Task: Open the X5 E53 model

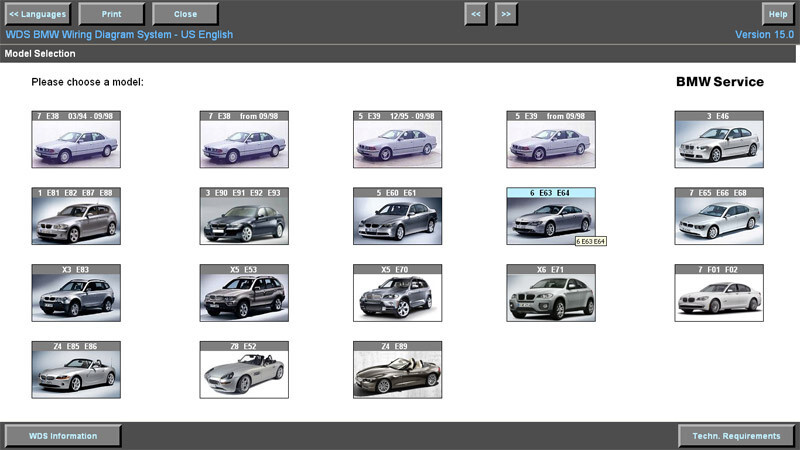Action: 244,293
